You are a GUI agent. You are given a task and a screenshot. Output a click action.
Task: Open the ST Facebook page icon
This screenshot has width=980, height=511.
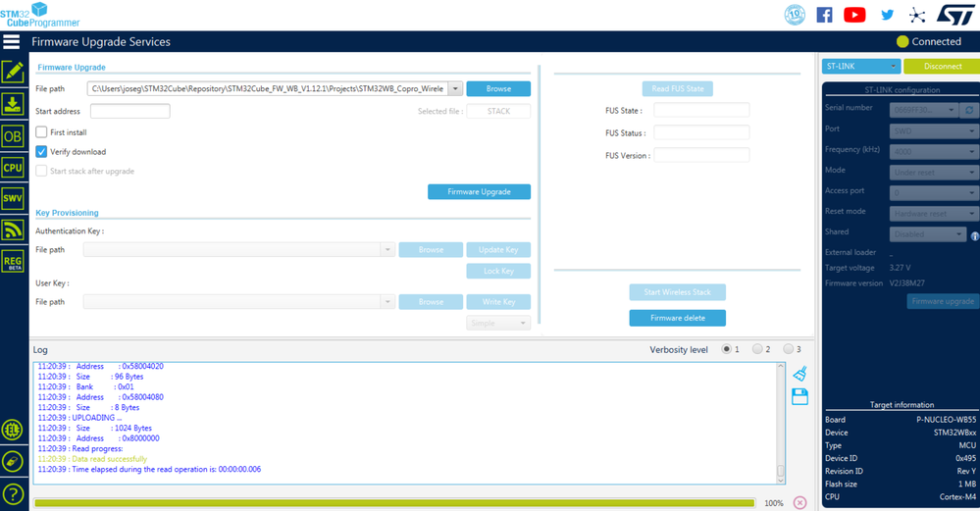coord(824,15)
